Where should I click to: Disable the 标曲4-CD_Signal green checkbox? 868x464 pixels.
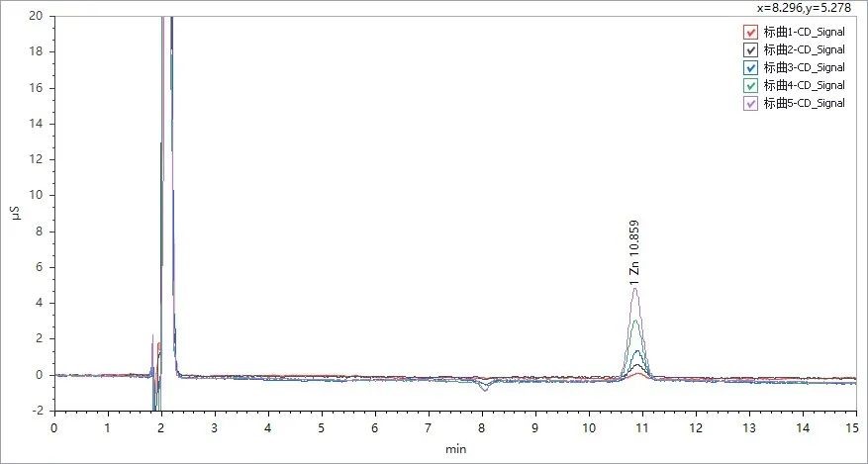pos(750,85)
